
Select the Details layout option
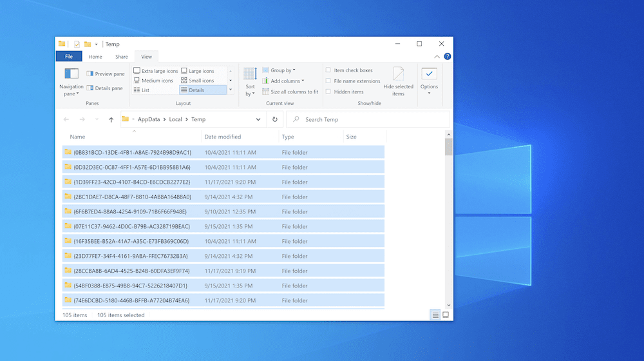click(196, 90)
